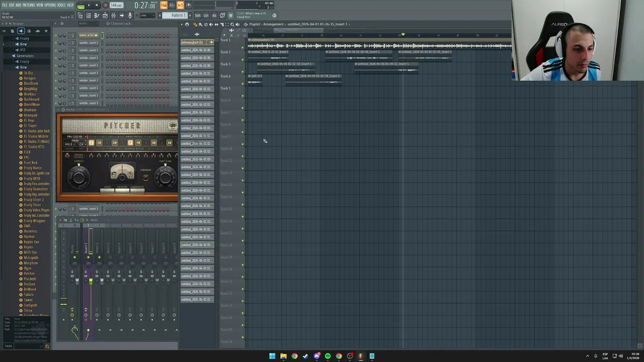Screen dimensions: 644x362
Task: Open Steam from the taskbar
Action: coord(305,356)
